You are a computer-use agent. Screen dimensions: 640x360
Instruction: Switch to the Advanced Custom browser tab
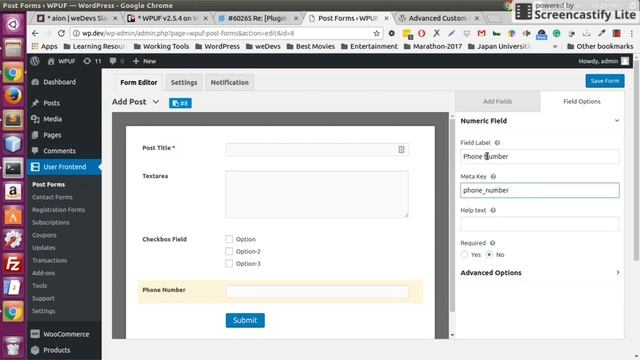coord(438,18)
